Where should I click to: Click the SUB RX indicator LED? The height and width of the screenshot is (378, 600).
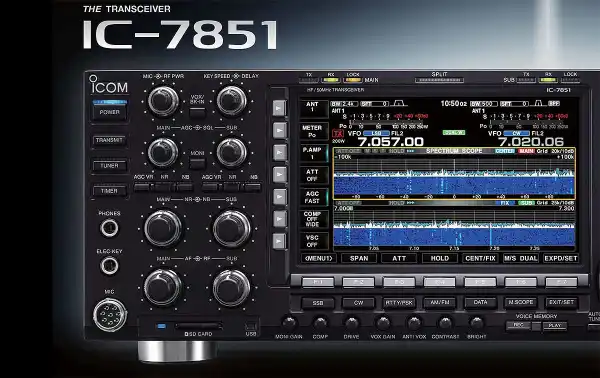(x=548, y=80)
